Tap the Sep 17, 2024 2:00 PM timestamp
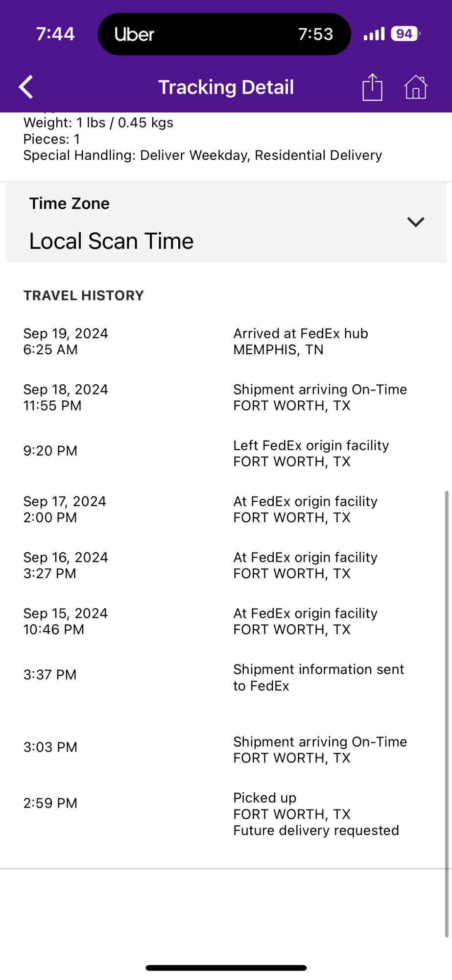Viewport: 452px width, 980px height. pyautogui.click(x=65, y=509)
